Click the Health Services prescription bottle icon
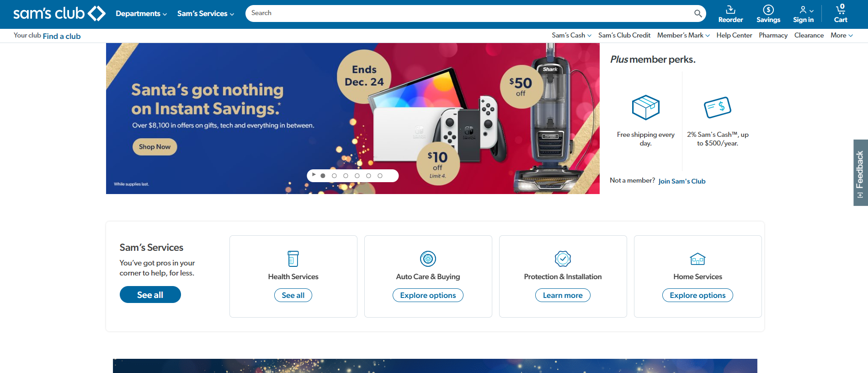868x373 pixels. click(293, 259)
